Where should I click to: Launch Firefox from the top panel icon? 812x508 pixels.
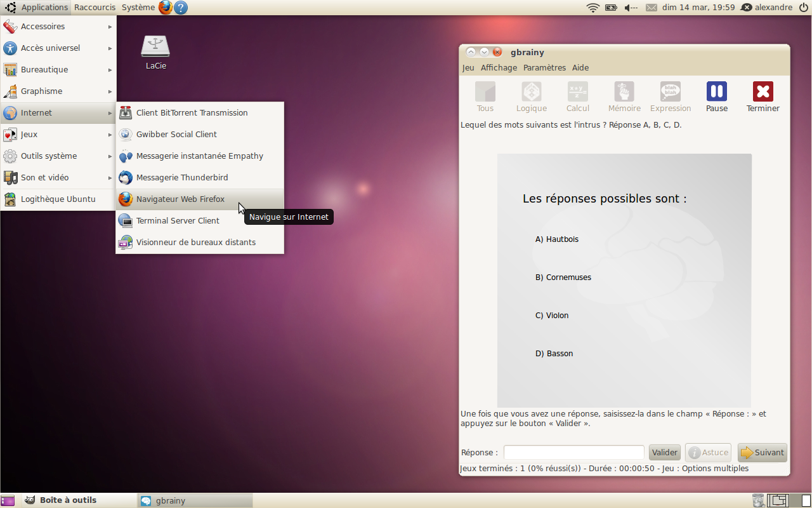click(x=166, y=8)
